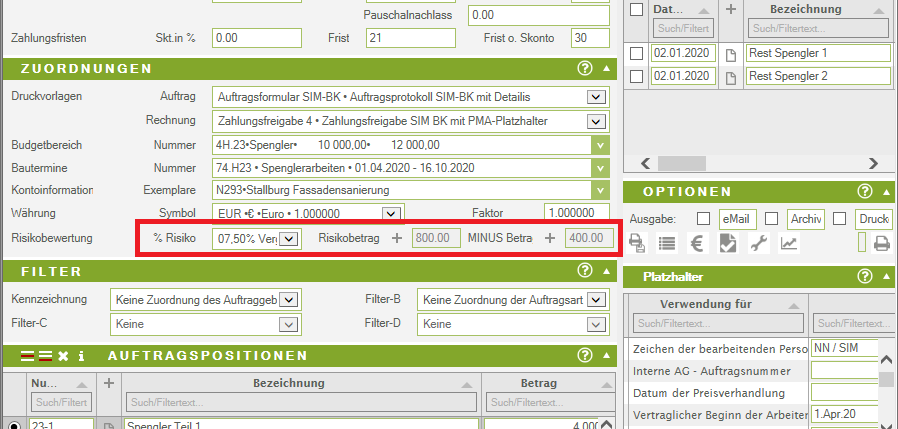Click the list view icon in Optionen
This screenshot has height=429, width=898.
click(668, 242)
